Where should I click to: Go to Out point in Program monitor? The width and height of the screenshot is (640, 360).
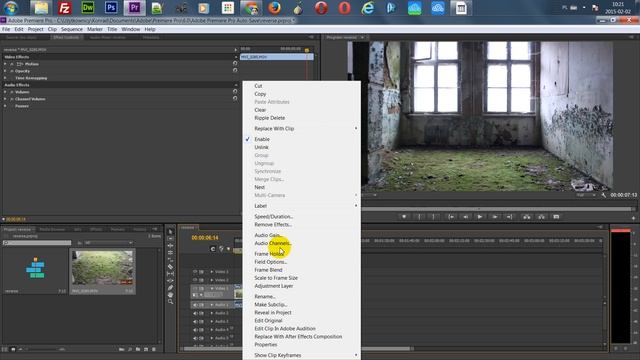click(509, 217)
